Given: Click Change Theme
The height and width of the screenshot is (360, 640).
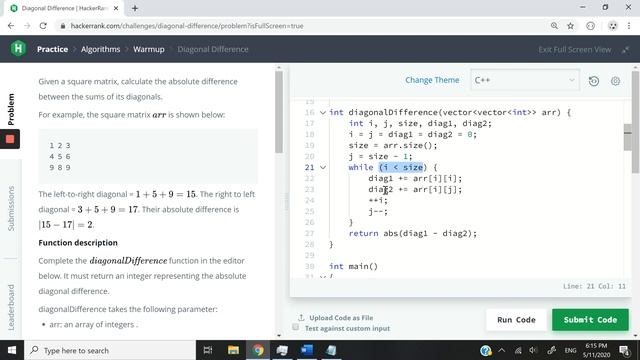Looking at the screenshot, I should click(x=432, y=80).
